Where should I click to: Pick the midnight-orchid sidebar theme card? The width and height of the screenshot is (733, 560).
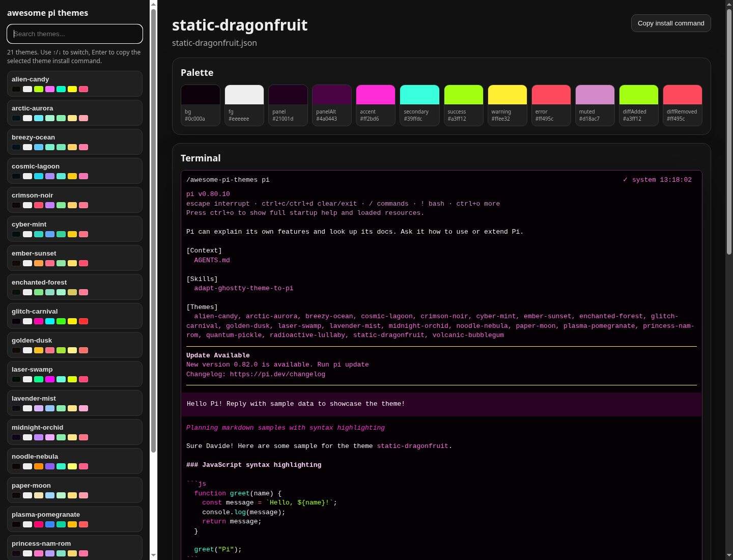click(75, 432)
